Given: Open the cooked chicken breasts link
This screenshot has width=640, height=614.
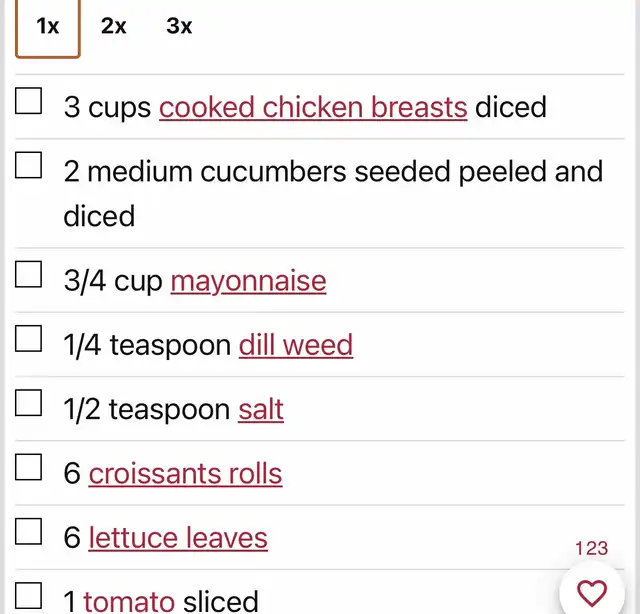Looking at the screenshot, I should point(313,107).
